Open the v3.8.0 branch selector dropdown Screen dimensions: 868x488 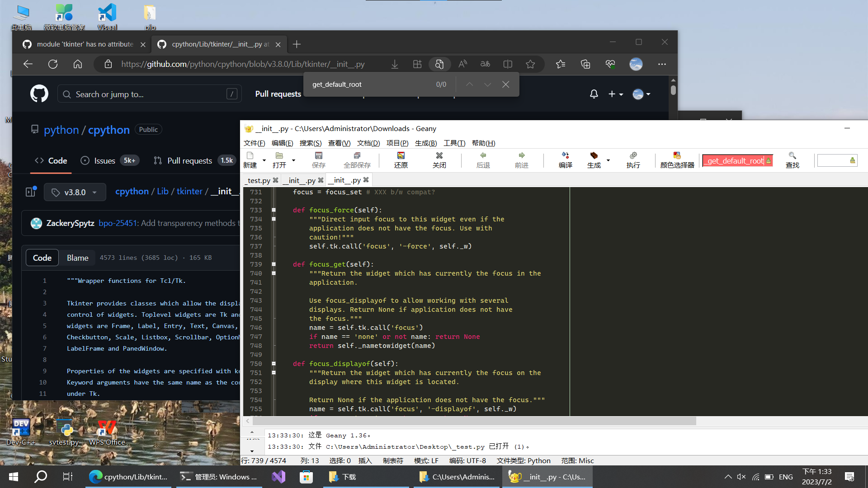[x=75, y=192]
